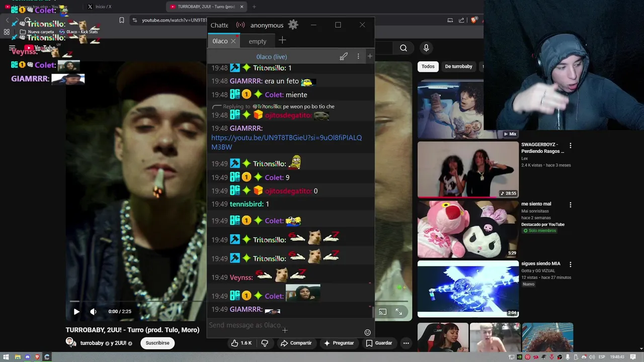Open Chatterino settings gear
The height and width of the screenshot is (362, 644).
pyautogui.click(x=293, y=25)
